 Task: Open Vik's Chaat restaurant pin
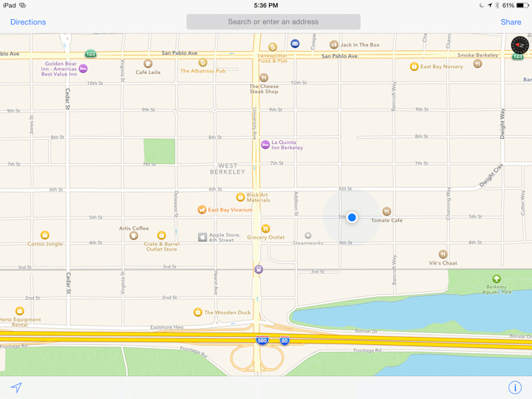443,254
